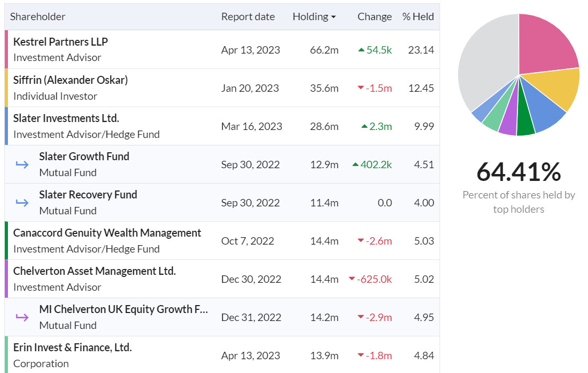Click the 23.14 percent held value

click(421, 50)
